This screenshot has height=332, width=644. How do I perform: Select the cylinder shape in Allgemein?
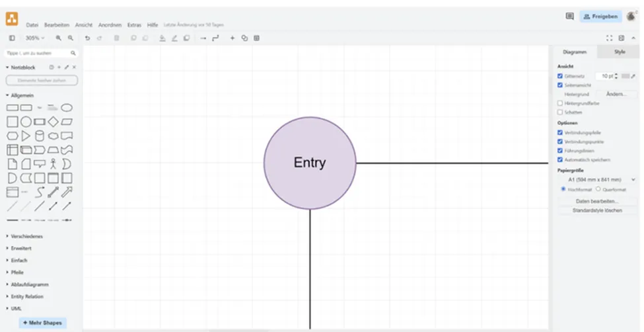[x=40, y=136]
